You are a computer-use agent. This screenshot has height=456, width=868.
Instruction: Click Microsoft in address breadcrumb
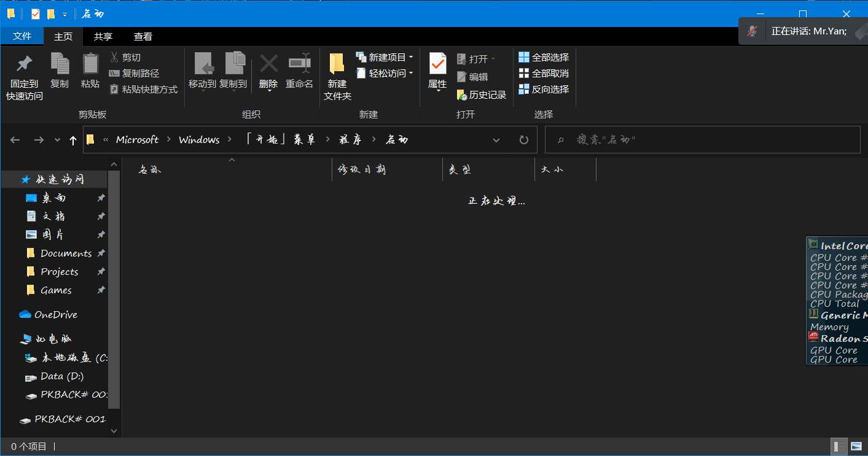(x=137, y=140)
